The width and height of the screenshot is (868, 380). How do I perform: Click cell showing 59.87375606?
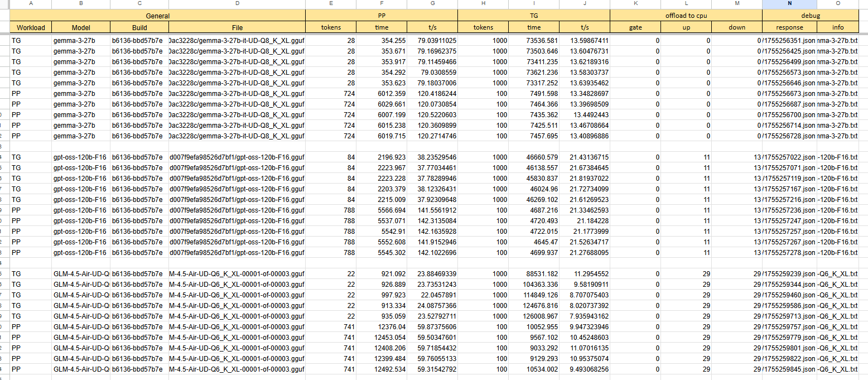tap(432, 327)
